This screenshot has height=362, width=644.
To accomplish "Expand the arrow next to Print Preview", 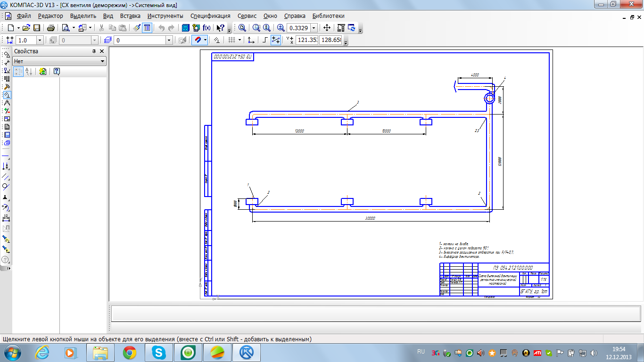I will pos(74,28).
